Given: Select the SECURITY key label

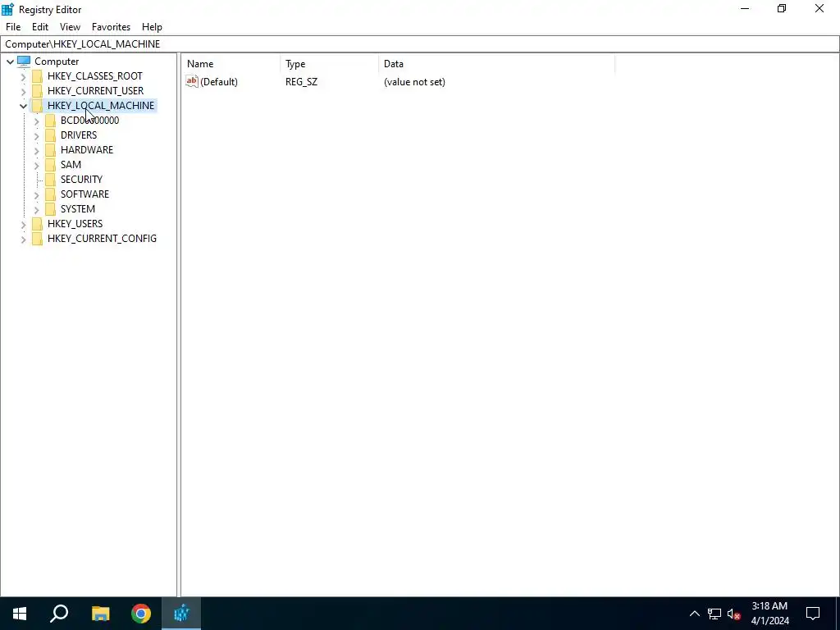Looking at the screenshot, I should [x=81, y=179].
